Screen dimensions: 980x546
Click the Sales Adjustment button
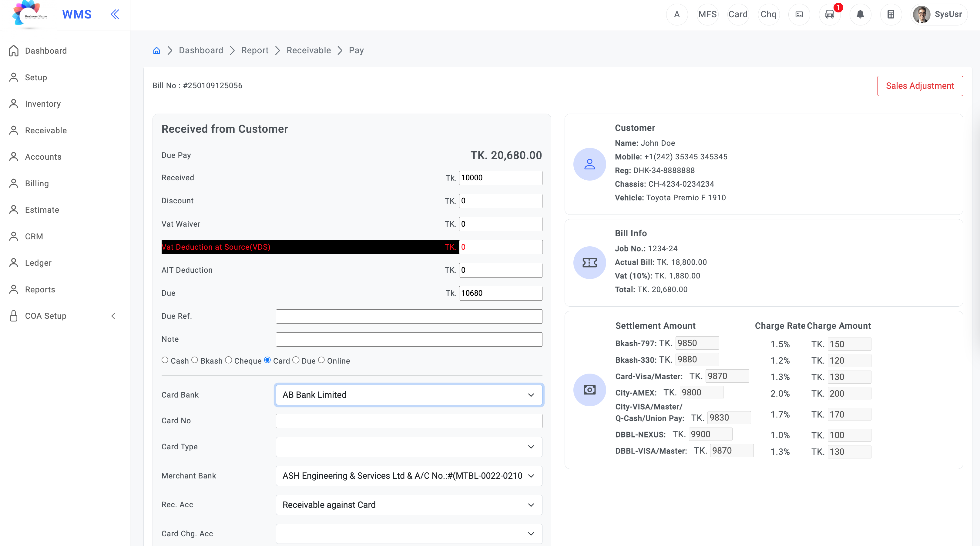[920, 86]
